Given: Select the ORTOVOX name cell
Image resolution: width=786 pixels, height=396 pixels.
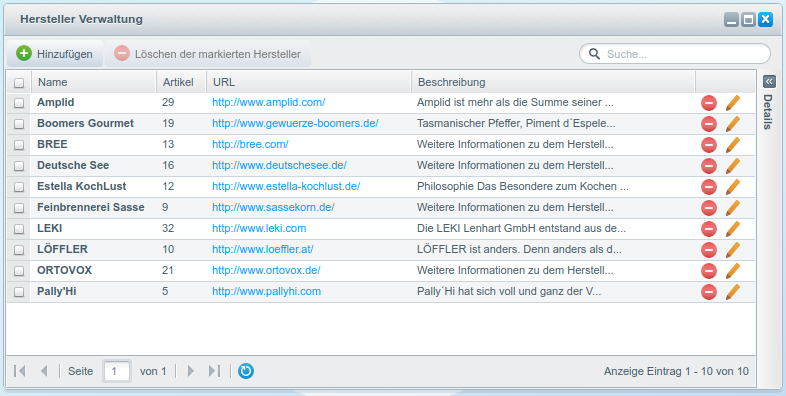Looking at the screenshot, I should pyautogui.click(x=94, y=271).
